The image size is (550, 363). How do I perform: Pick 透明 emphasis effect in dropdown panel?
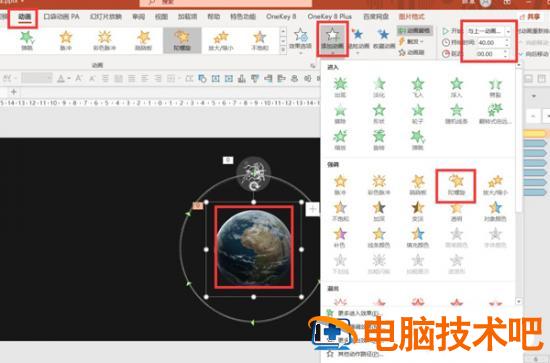pyautogui.click(x=456, y=211)
